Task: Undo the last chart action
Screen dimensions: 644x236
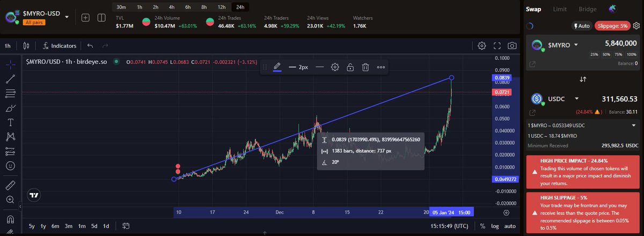Action: pos(90,46)
